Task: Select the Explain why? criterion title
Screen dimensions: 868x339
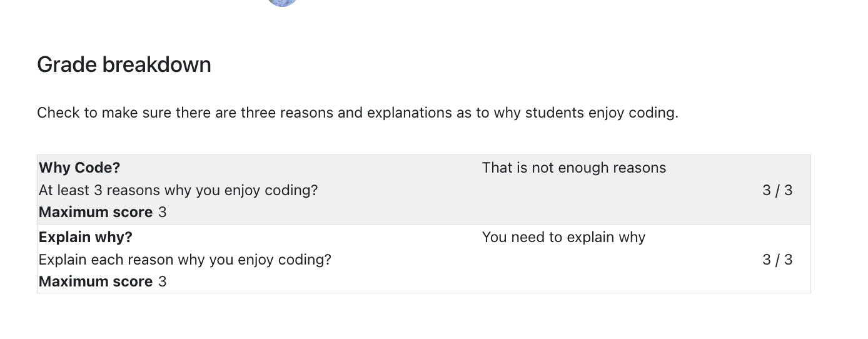Action: (86, 237)
